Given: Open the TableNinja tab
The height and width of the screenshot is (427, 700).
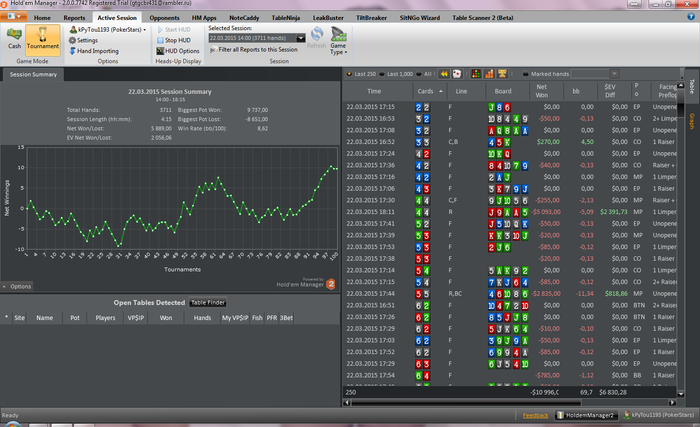Looking at the screenshot, I should point(286,18).
